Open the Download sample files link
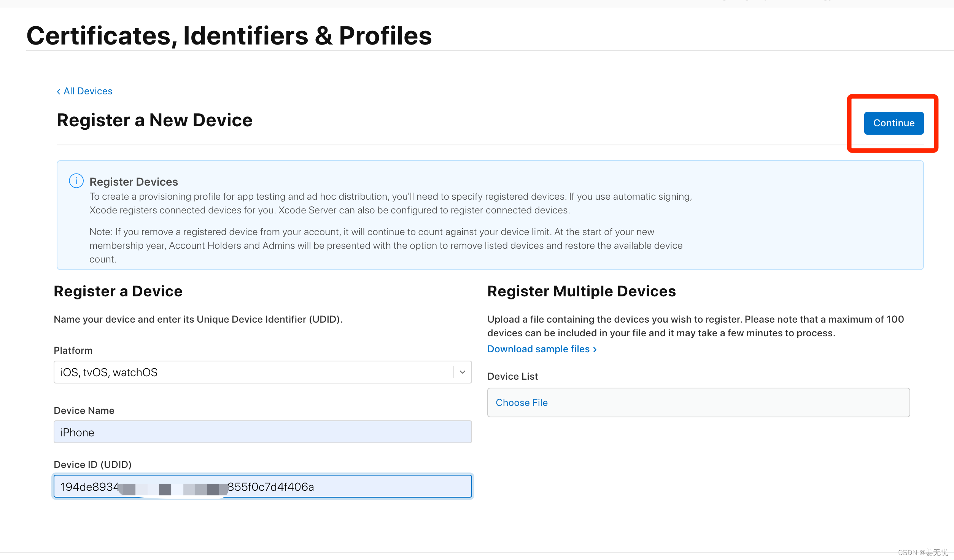The image size is (954, 560). click(x=538, y=349)
